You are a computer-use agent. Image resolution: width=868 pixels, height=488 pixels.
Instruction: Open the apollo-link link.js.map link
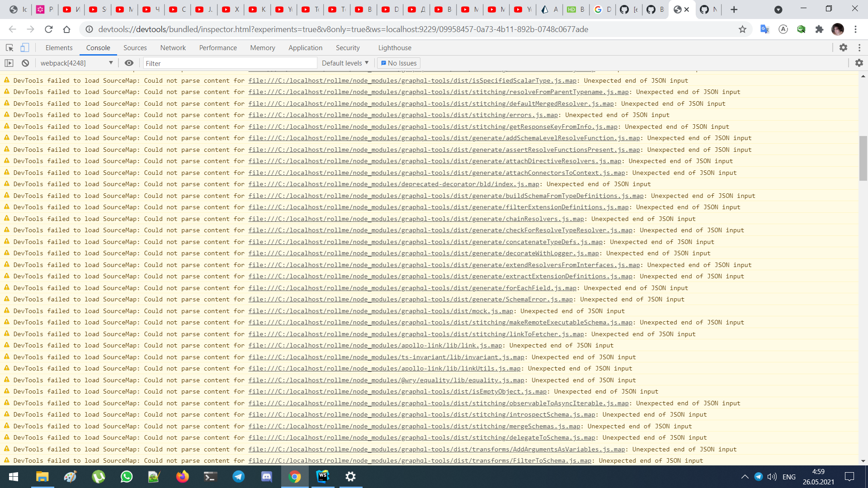[375, 345]
